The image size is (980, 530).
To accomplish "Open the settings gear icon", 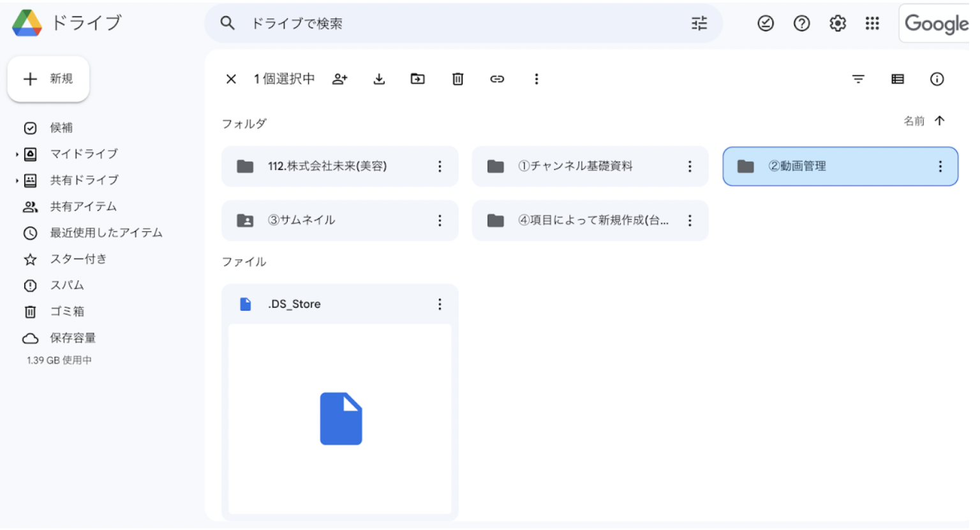I will point(837,24).
